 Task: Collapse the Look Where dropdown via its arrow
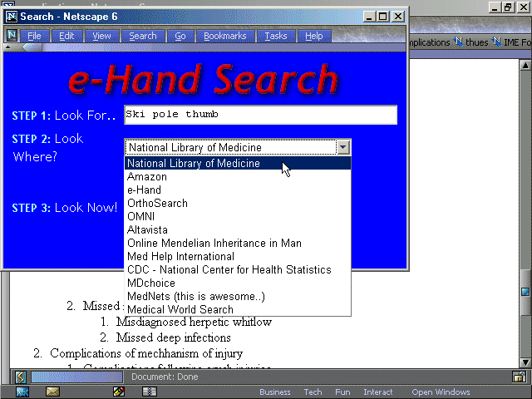[343, 147]
